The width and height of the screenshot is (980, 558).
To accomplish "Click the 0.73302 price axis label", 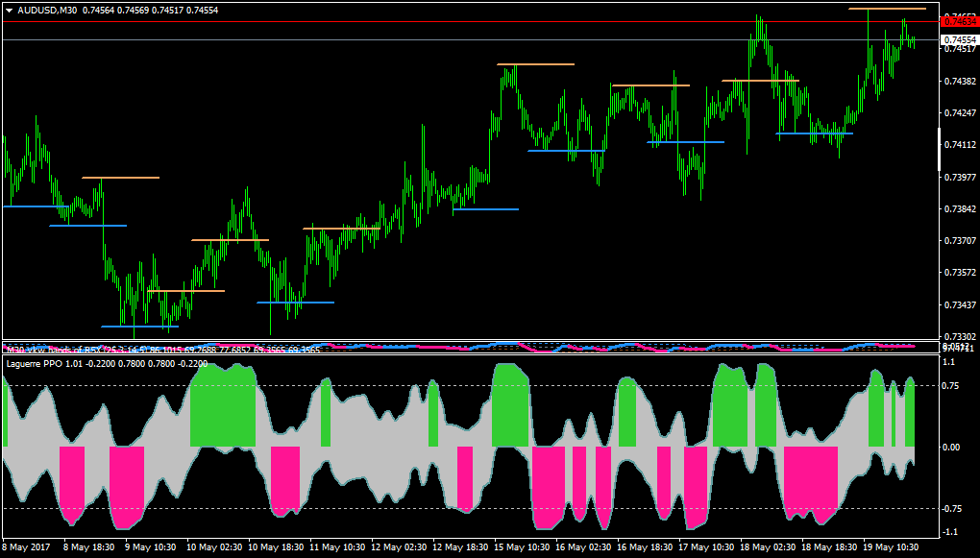I will click(x=960, y=336).
